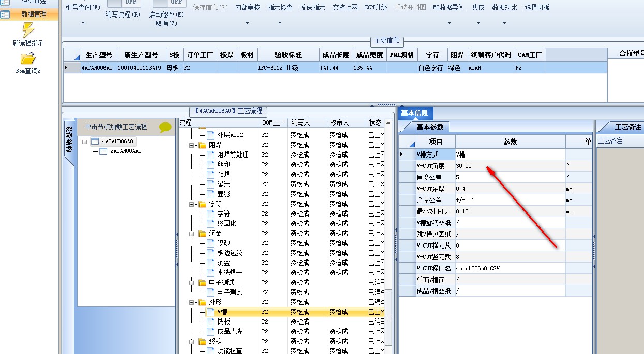Select the 丝印 step document icon
This screenshot has width=644, height=354.
tap(211, 165)
